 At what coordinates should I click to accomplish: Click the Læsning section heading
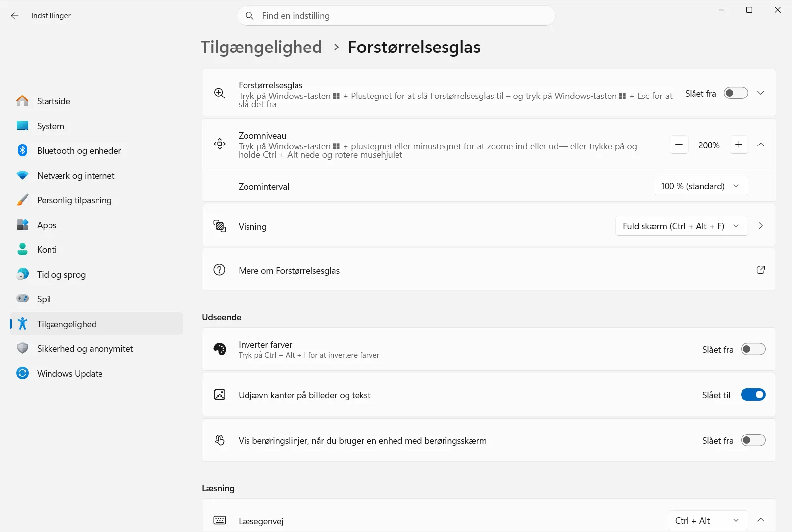(x=218, y=488)
